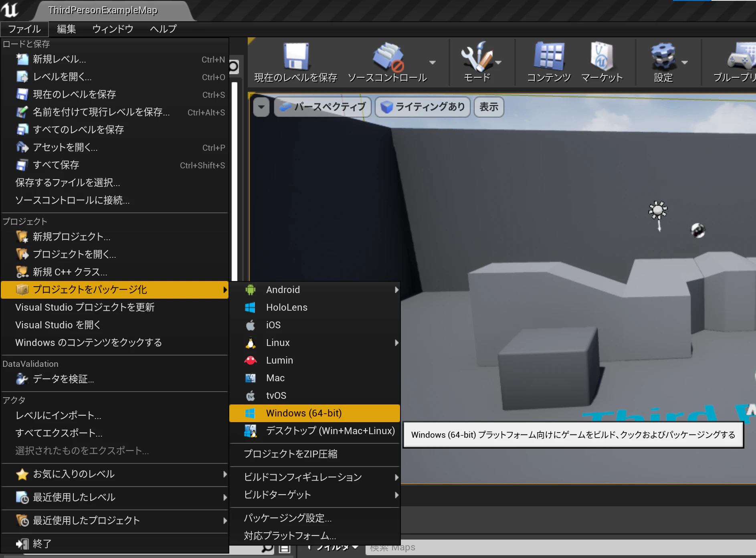Open the viewport options dropdown arrow
The height and width of the screenshot is (558, 756).
261,107
